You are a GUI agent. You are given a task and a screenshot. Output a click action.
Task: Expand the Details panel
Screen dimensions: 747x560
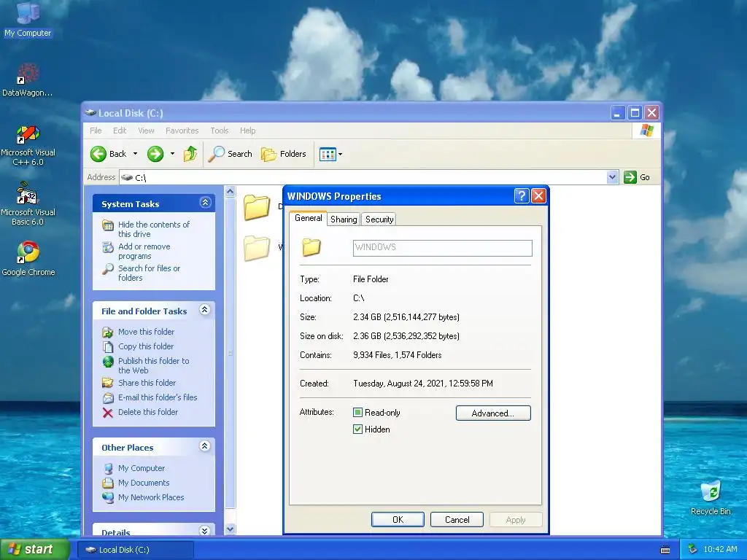pos(205,530)
